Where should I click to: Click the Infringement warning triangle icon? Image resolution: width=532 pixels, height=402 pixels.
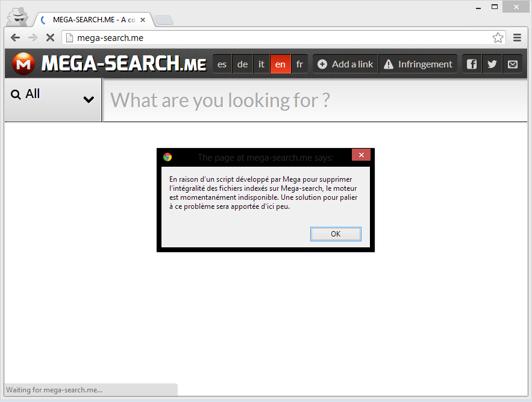point(389,64)
